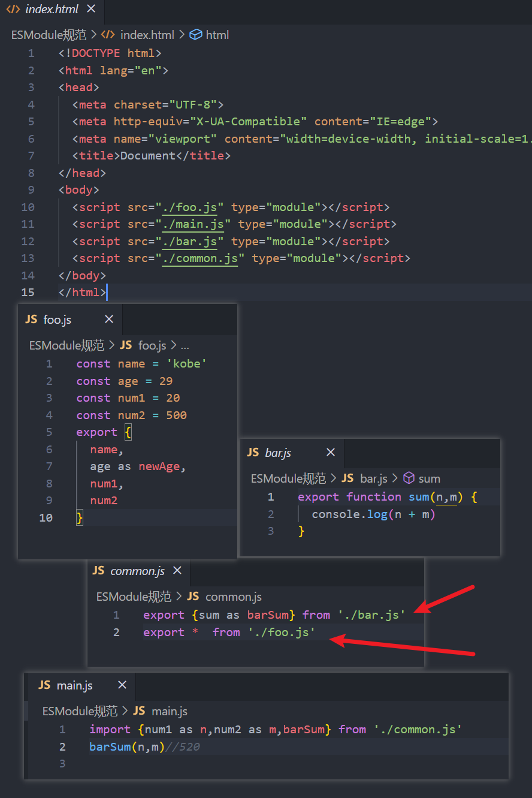532x798 pixels.
Task: Open ESModule规范 folder in index.html breadcrumb
Action: click(x=49, y=35)
